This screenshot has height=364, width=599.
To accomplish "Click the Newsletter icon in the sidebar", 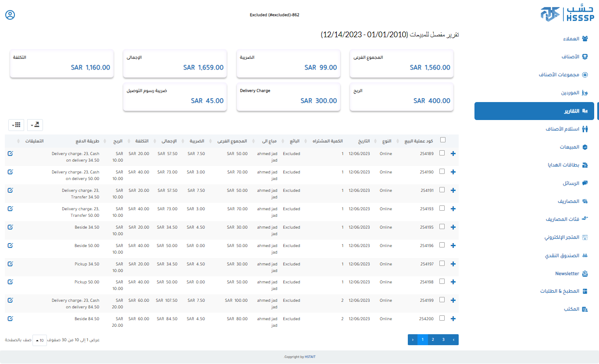I will point(585,273).
